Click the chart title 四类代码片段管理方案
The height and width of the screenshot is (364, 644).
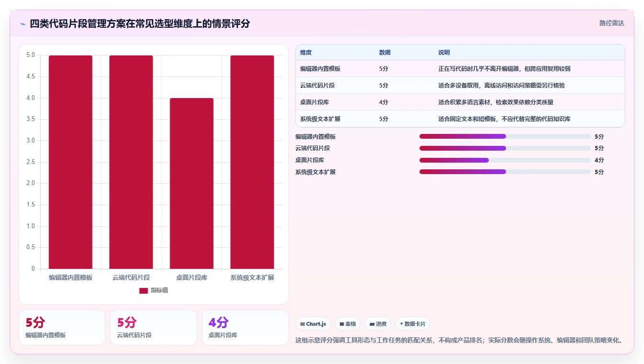coord(140,23)
